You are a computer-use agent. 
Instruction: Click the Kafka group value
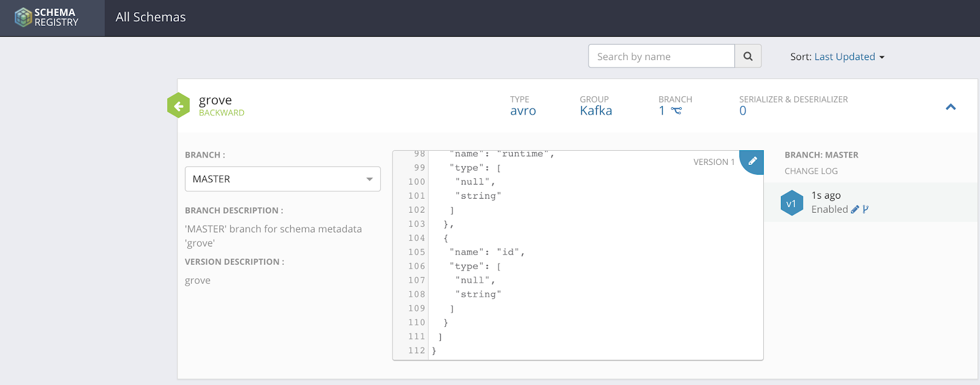[x=596, y=111]
